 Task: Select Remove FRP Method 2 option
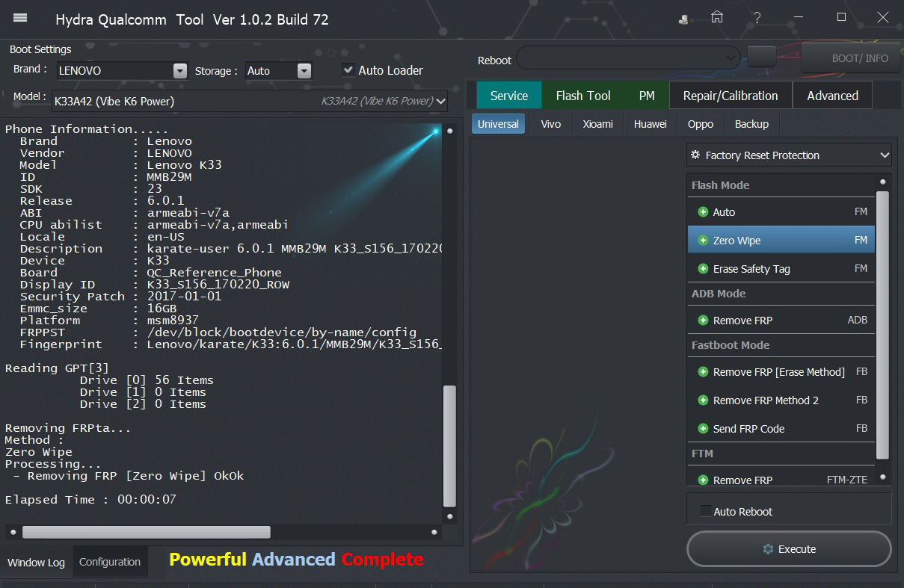pyautogui.click(x=781, y=400)
